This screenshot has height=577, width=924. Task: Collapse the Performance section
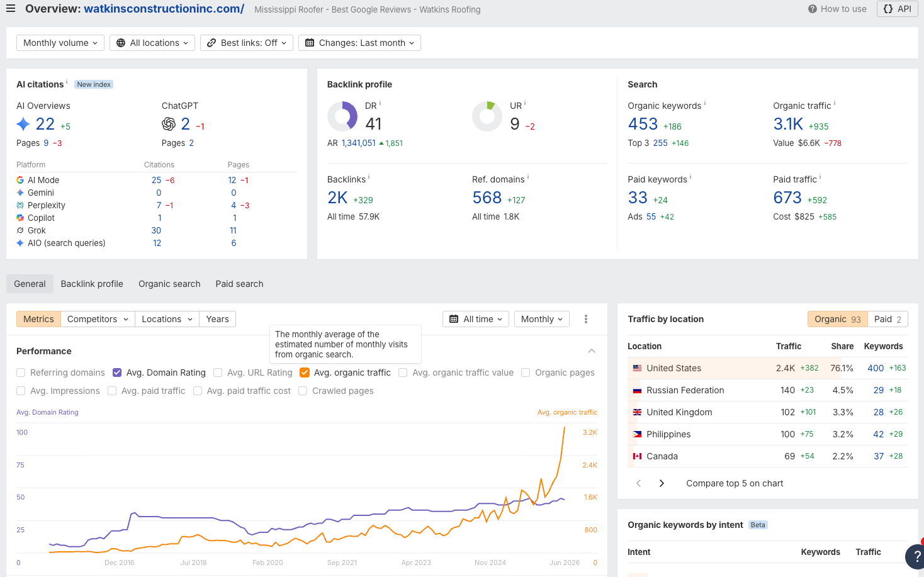coord(592,351)
